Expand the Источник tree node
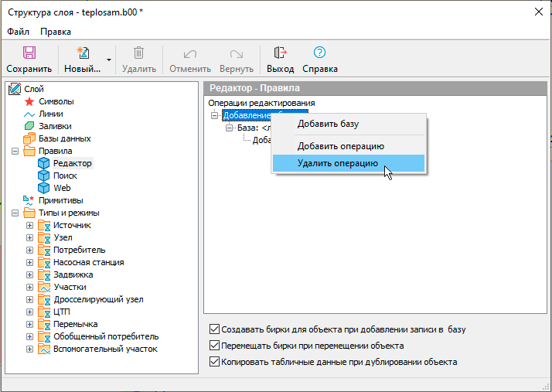 (29, 225)
